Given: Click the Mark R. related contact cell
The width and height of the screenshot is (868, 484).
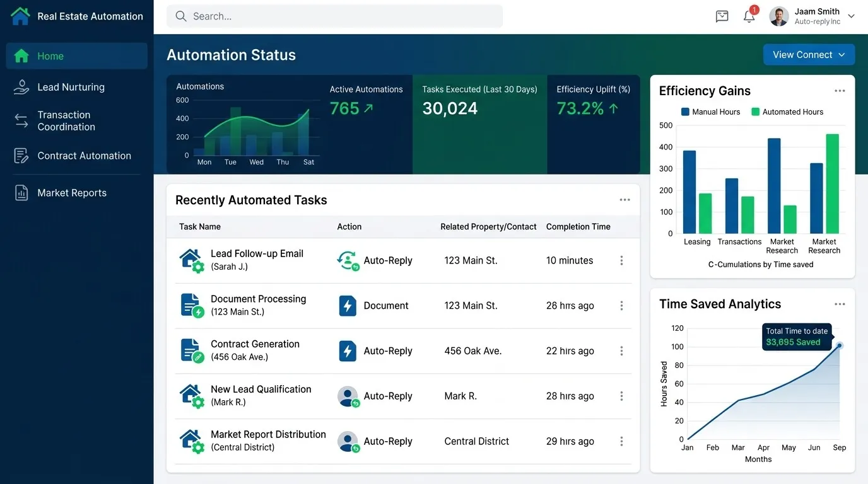Looking at the screenshot, I should point(460,396).
